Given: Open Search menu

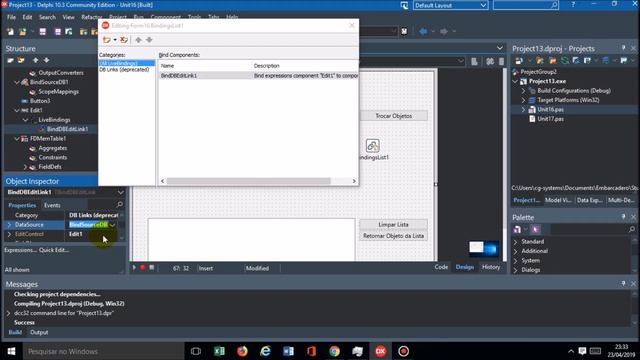Looking at the screenshot, I should click(47, 17).
